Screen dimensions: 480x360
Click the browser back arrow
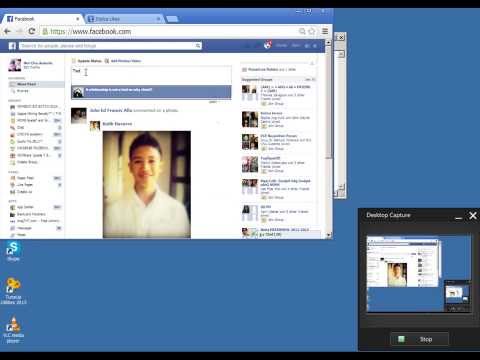[x=7, y=31]
